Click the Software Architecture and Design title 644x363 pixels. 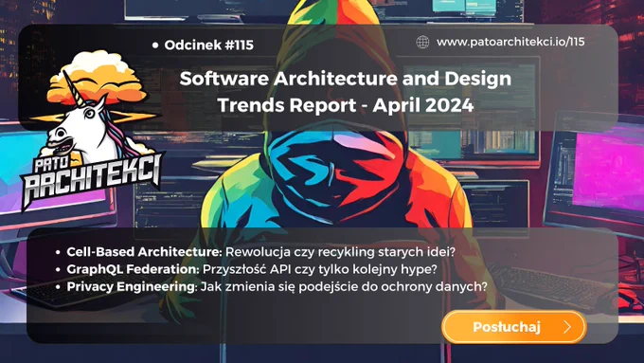point(346,79)
